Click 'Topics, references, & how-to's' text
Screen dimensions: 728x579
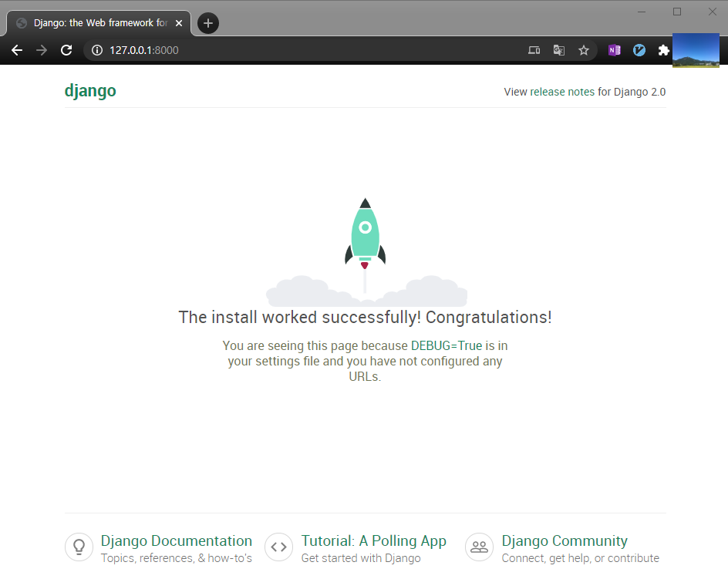177,558
